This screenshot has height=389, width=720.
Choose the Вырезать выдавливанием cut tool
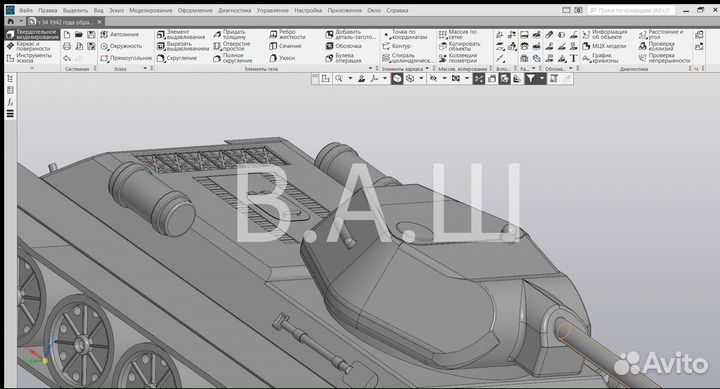click(x=182, y=46)
